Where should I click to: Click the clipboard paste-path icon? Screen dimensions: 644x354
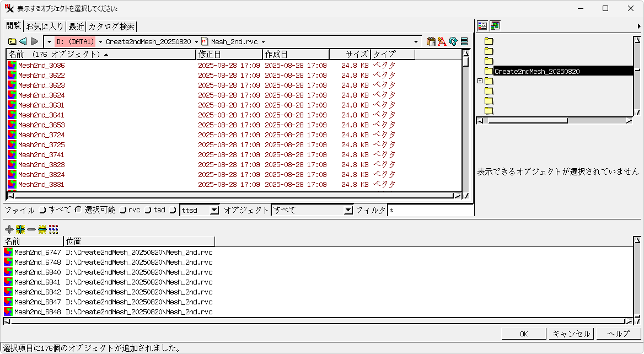(431, 42)
